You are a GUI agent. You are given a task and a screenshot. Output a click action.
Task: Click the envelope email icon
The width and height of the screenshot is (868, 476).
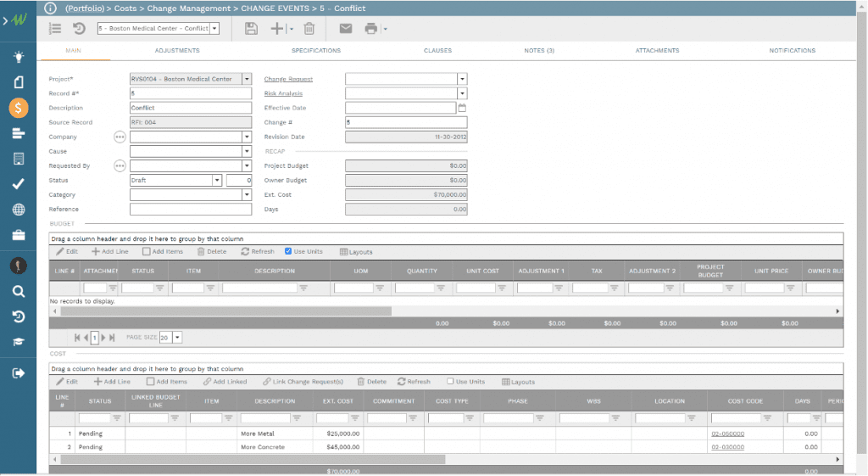pos(346,28)
